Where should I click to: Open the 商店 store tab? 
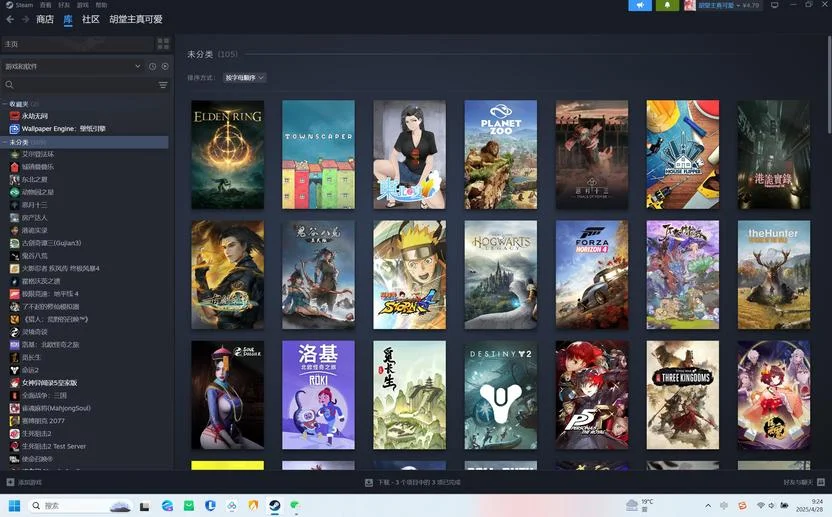point(45,19)
